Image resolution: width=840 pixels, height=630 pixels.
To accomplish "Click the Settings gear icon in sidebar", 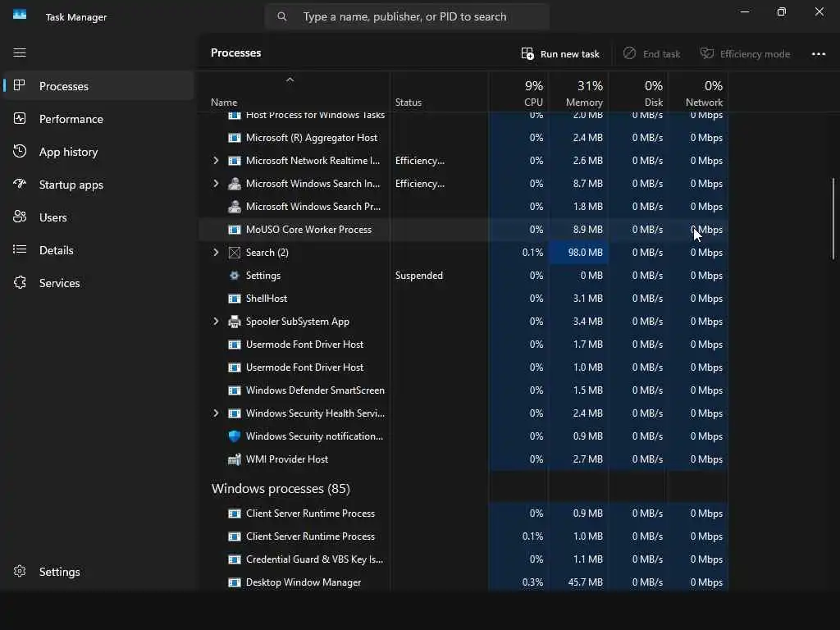I will 20,571.
